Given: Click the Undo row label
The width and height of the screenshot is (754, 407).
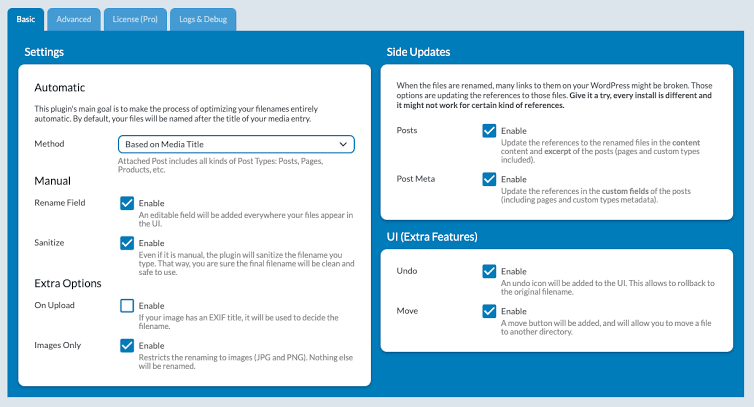Looking at the screenshot, I should (x=407, y=271).
